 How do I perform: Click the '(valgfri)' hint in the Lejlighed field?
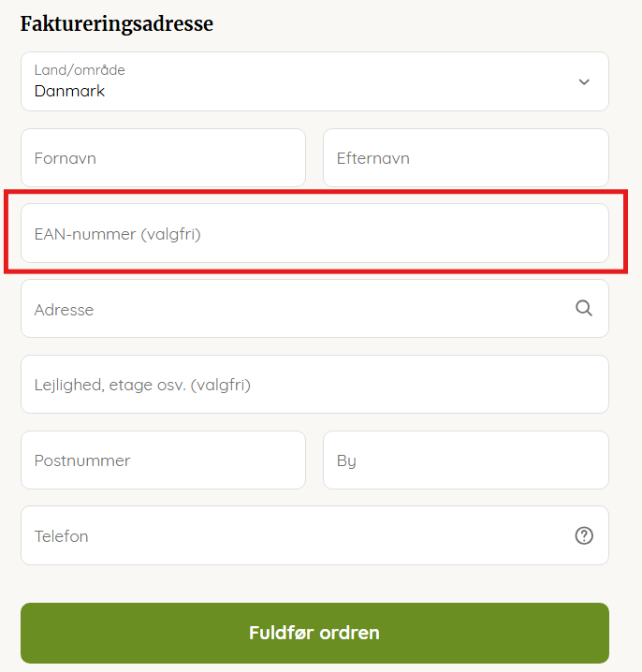pos(221,385)
